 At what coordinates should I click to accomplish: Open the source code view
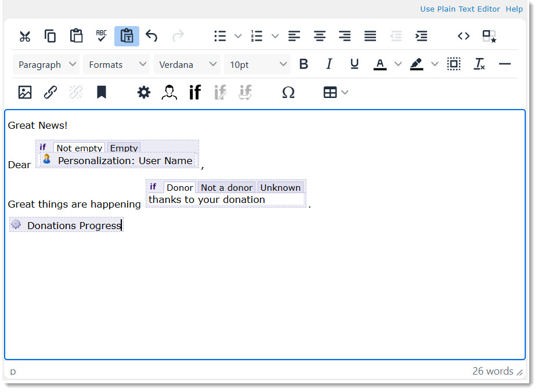[463, 37]
